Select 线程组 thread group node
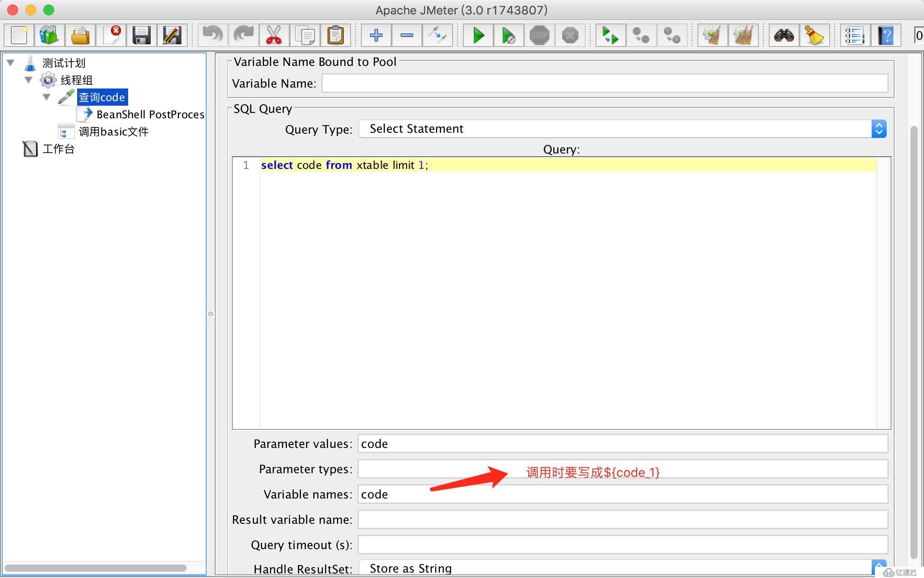Viewport: 924px width, 578px height. [x=77, y=80]
